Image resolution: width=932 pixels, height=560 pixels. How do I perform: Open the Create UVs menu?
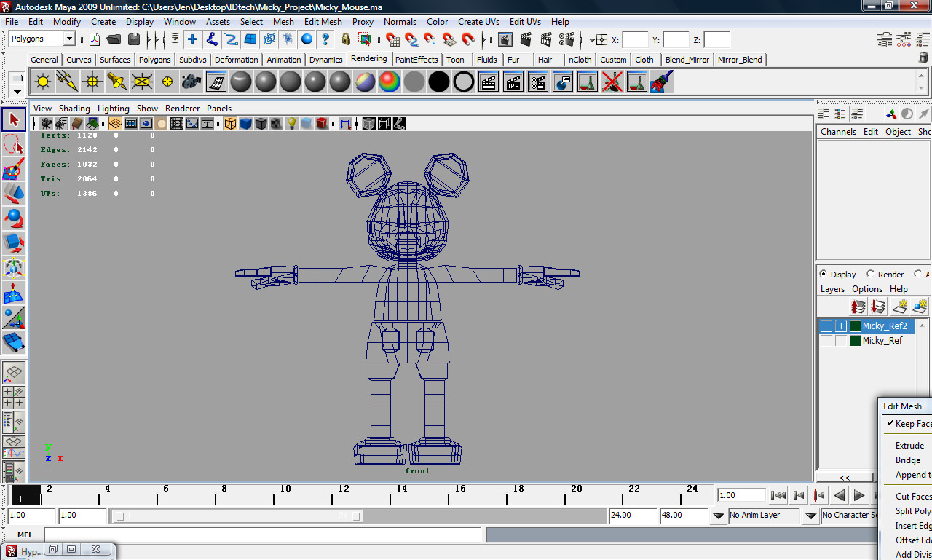[478, 22]
